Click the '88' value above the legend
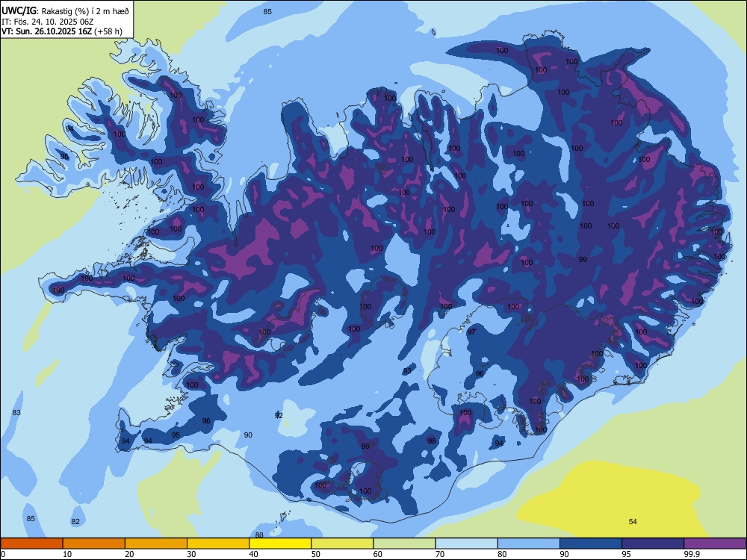The image size is (747, 560). [x=260, y=535]
